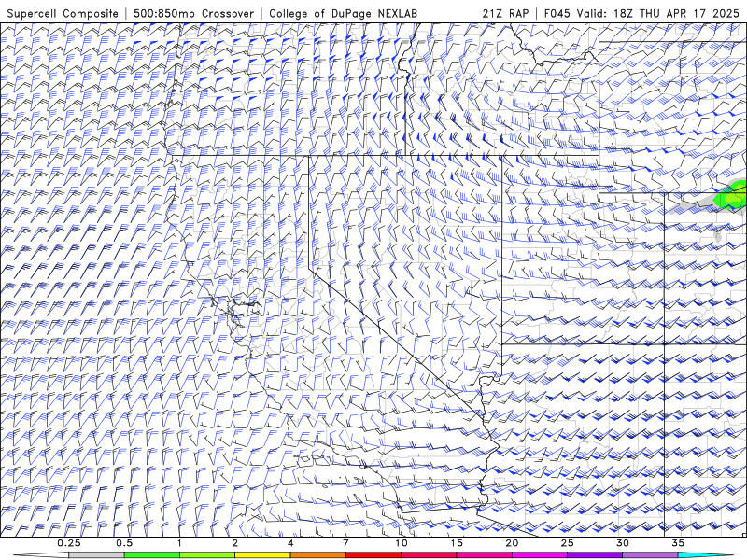Select the orange color bar segment
Screen dimensions: 747x560
click(x=318, y=555)
